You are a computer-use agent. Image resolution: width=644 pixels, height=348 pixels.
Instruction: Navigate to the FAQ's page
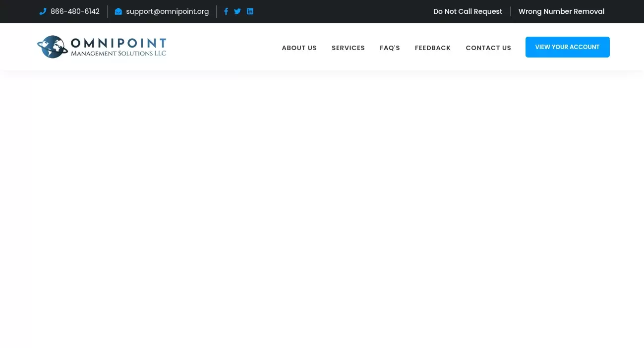(x=390, y=48)
